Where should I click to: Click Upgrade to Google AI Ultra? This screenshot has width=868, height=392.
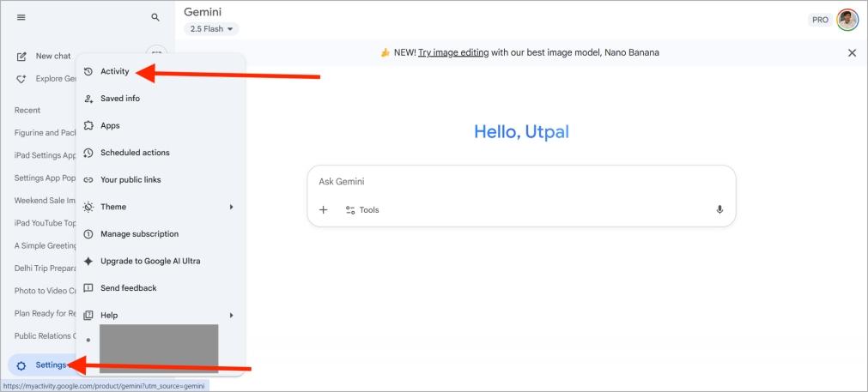(x=149, y=261)
